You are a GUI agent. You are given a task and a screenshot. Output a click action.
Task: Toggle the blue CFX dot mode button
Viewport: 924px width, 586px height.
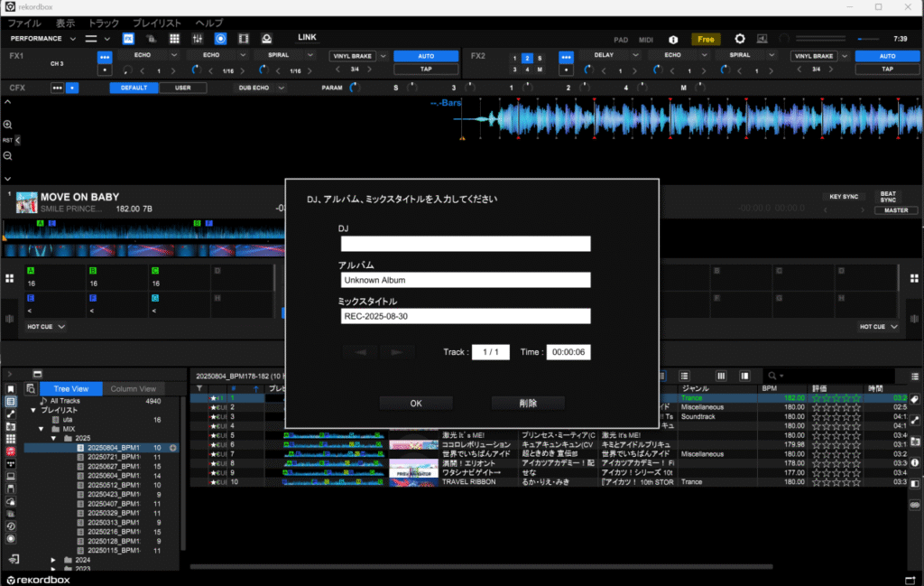[72, 88]
